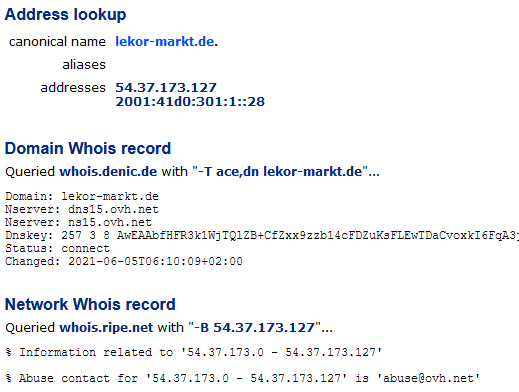
Task: Click the Network Whois record heading
Action: pyautogui.click(x=90, y=304)
